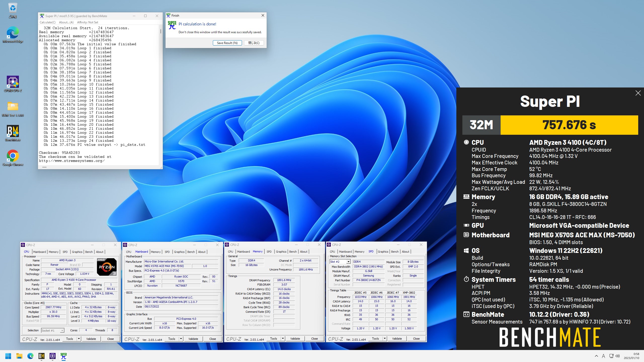Open the Windows Start menu
The image size is (644, 362).
(8, 356)
